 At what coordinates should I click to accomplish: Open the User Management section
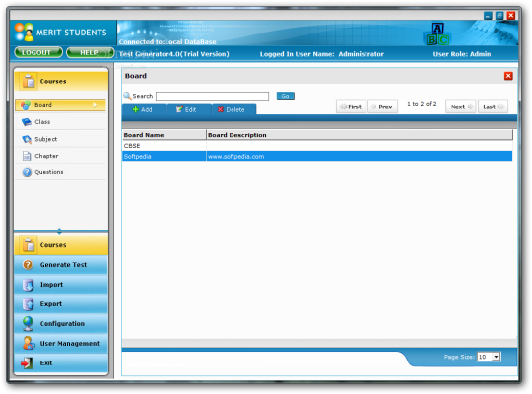tap(61, 343)
